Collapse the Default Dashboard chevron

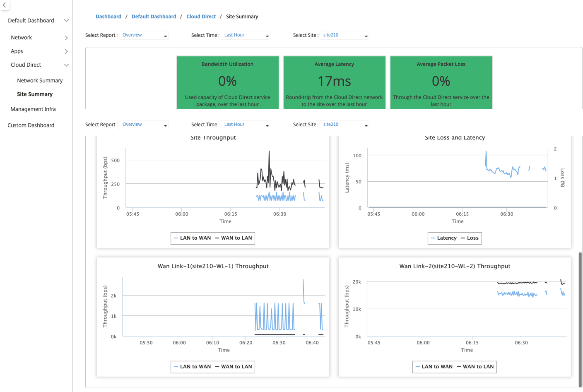point(66,21)
